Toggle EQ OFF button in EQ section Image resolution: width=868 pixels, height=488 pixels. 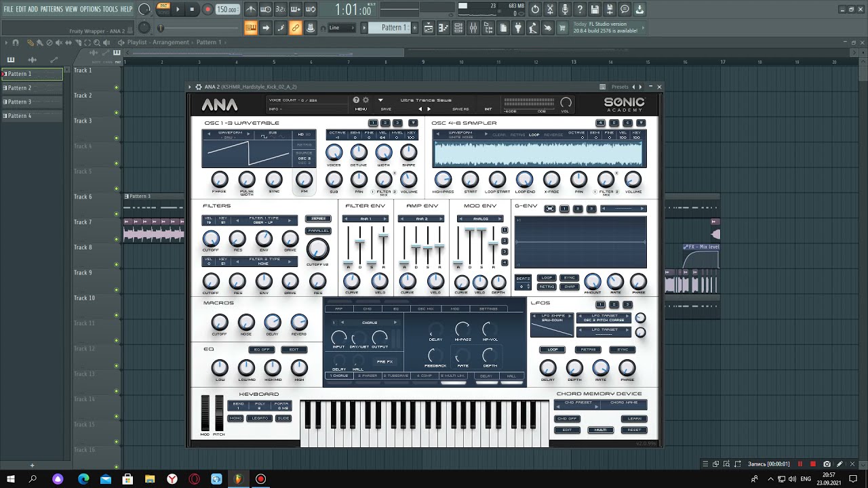(x=262, y=350)
